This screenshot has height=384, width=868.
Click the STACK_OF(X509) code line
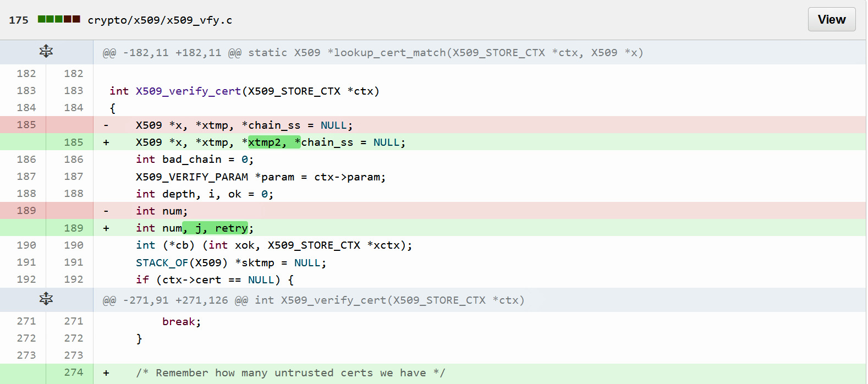click(230, 263)
